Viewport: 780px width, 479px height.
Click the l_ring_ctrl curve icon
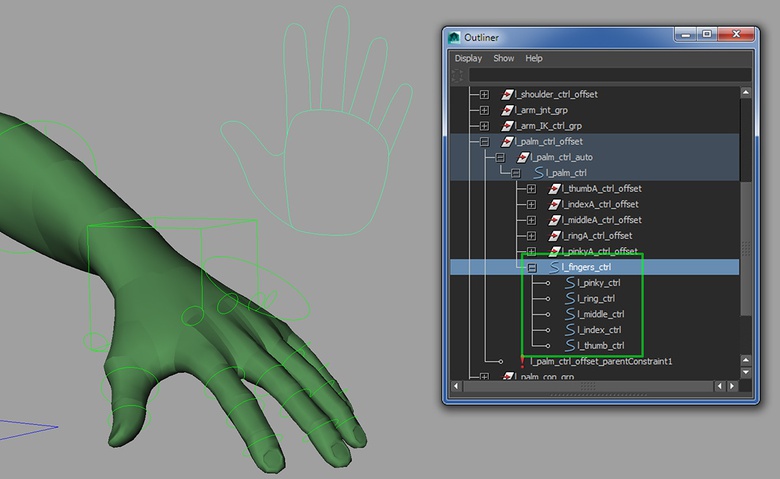point(570,298)
